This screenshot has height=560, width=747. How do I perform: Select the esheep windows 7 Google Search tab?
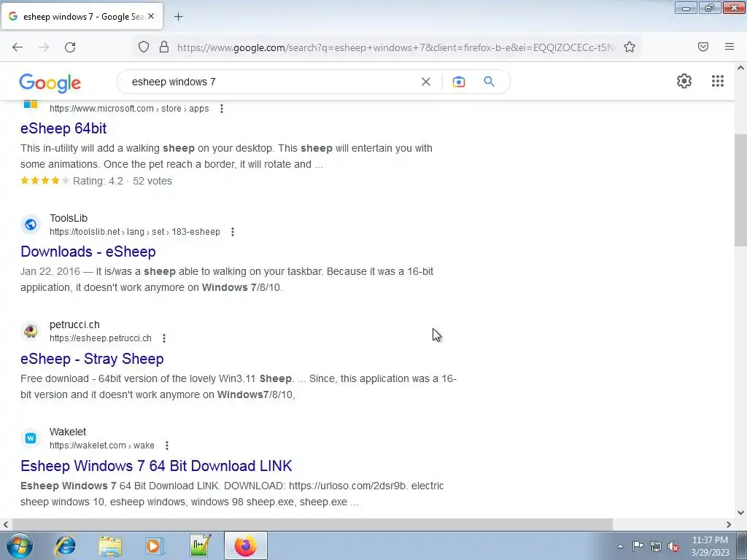(x=82, y=16)
